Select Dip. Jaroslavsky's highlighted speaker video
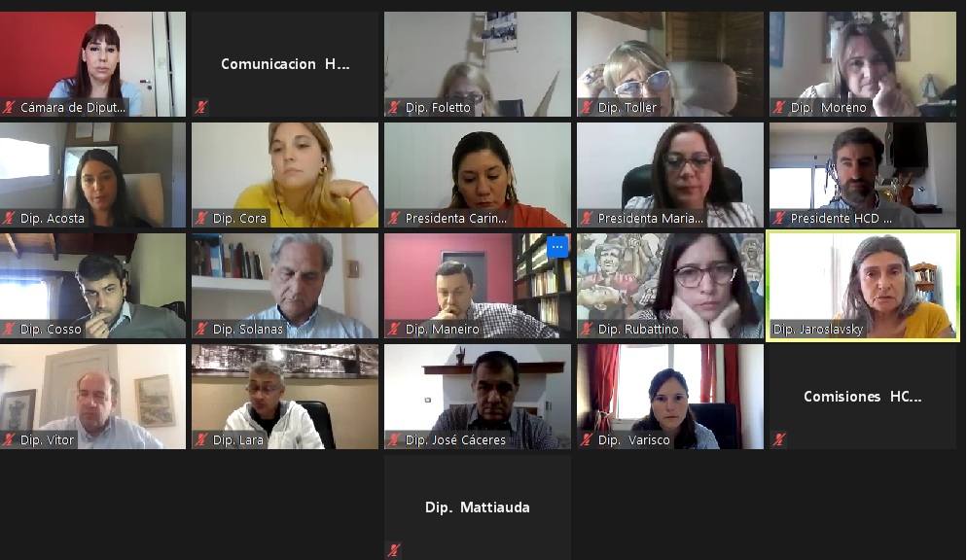967x560 pixels. (863, 286)
